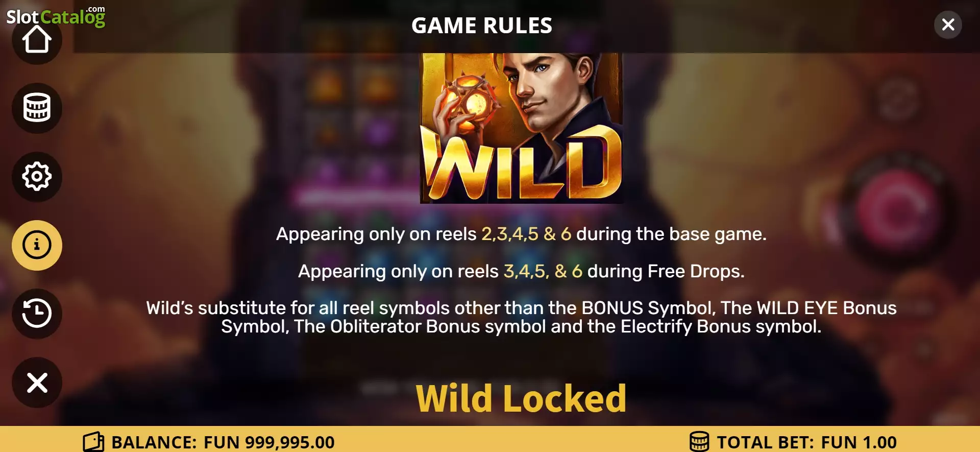
Task: Click the wallet icon beside Balance
Action: [x=93, y=442]
